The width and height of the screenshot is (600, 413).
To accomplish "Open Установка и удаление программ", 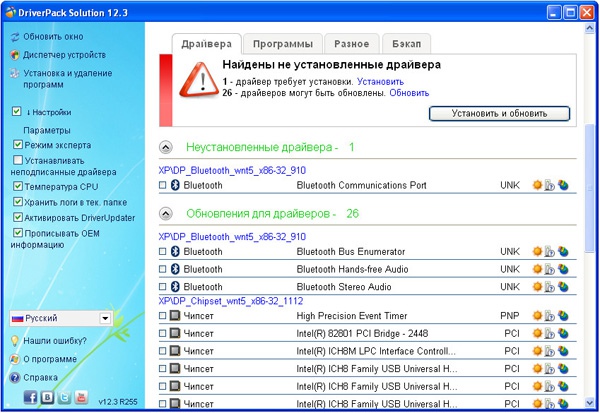I will tap(68, 78).
